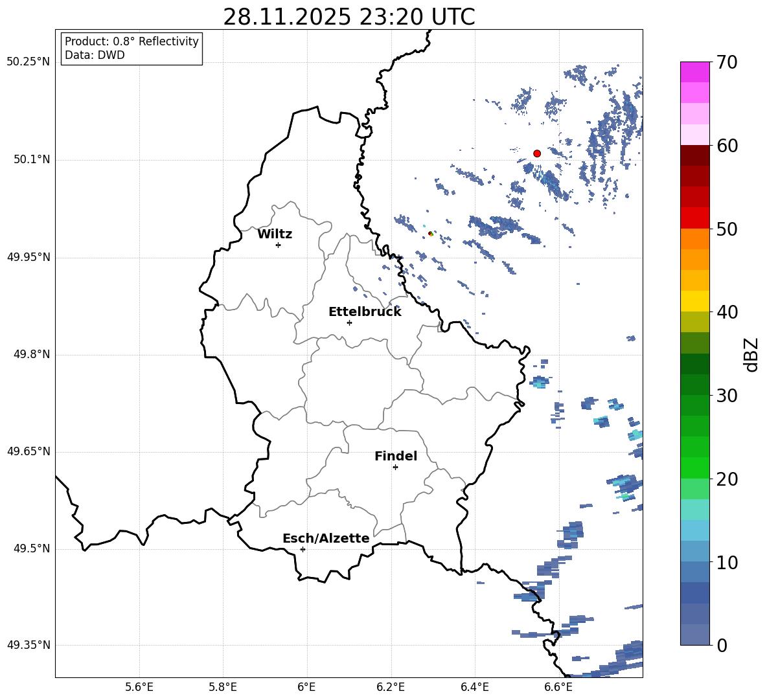
Task: Click the 'dBZ' colorbar label
Action: pyautogui.click(x=750, y=354)
